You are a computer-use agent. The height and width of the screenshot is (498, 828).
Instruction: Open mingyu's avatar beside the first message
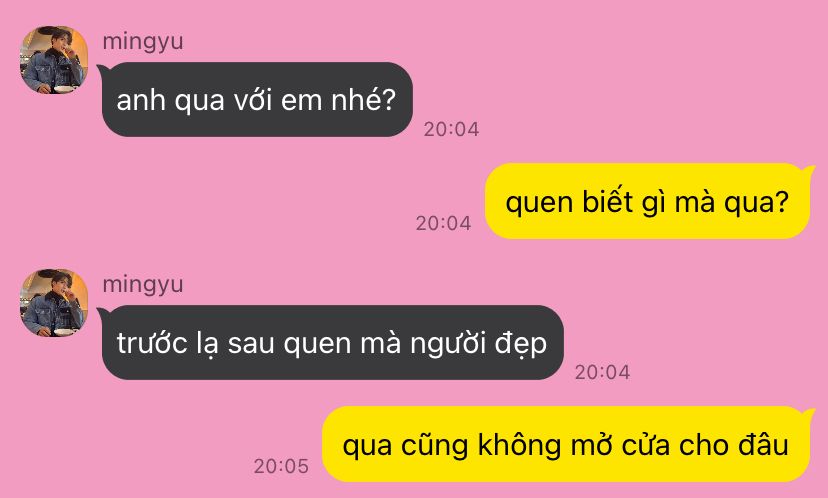click(x=54, y=60)
